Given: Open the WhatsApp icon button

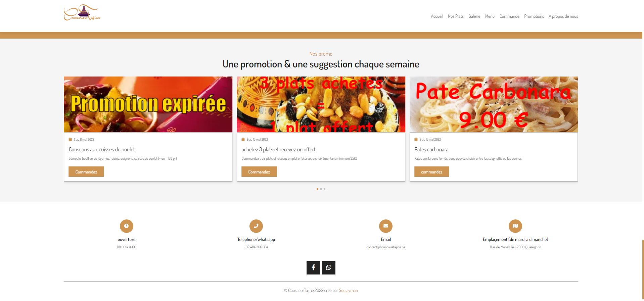Looking at the screenshot, I should (x=328, y=267).
